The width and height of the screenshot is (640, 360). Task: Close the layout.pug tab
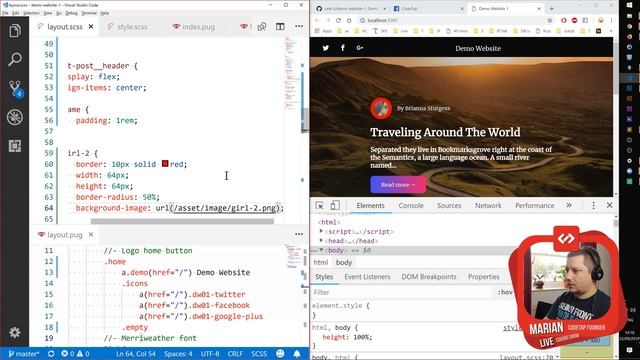click(x=91, y=234)
